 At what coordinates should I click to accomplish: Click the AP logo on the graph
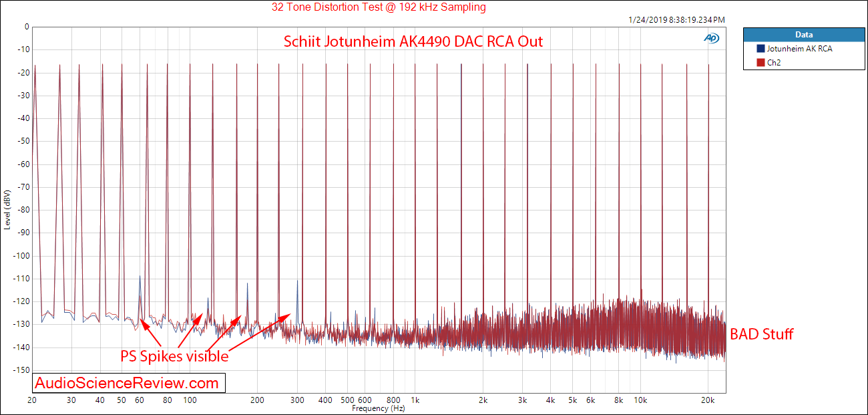712,38
